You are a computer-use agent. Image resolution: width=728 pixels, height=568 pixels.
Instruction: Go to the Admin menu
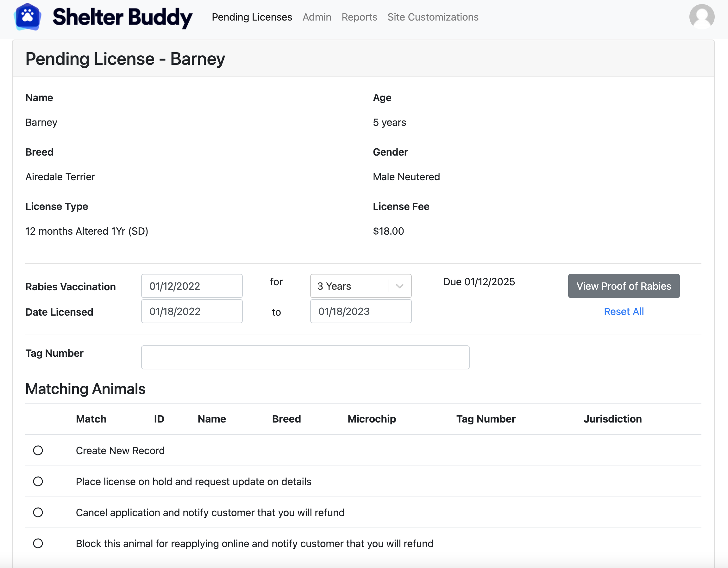(x=317, y=17)
